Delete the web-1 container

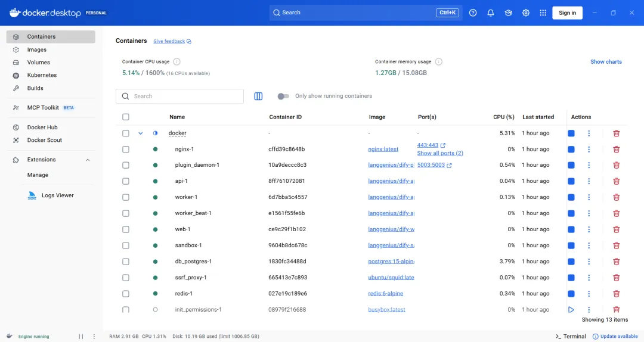coord(616,229)
